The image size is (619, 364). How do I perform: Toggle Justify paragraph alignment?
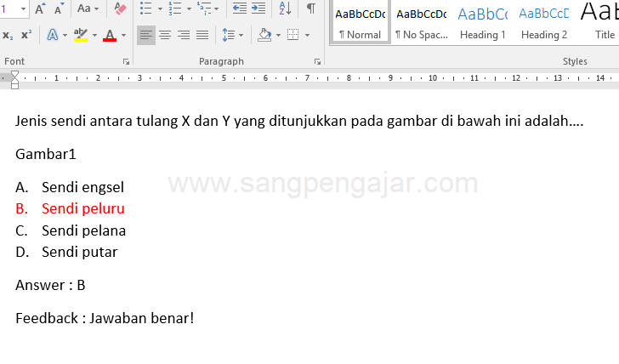coord(202,36)
